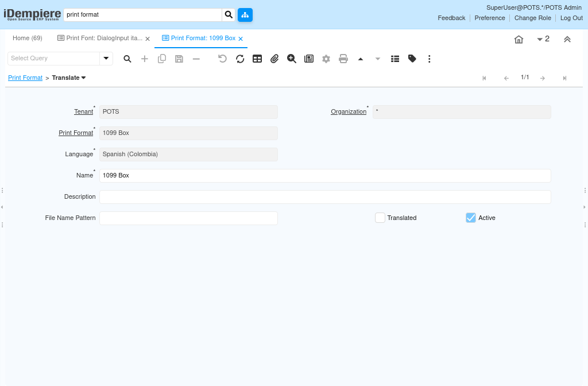
Task: Click the Print Format field label link
Action: 76,133
